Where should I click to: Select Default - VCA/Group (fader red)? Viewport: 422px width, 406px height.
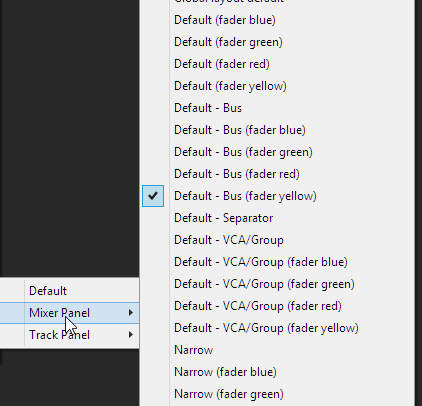(277, 306)
